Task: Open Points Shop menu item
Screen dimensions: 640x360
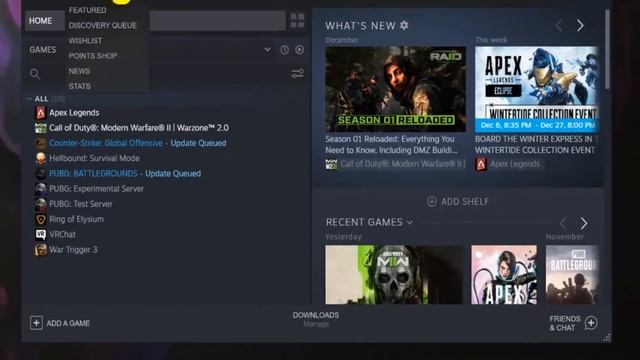Action: tap(93, 56)
